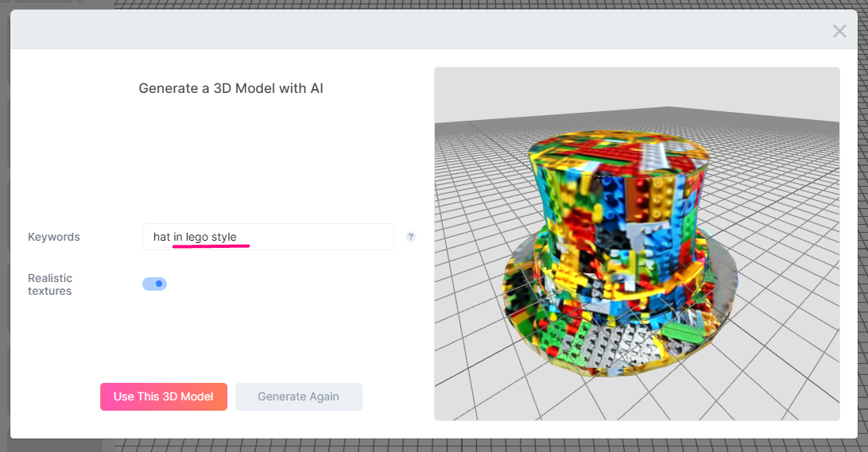Click the "Generate a 3D Model with AI" heading
This screenshot has width=868, height=452.
(231, 88)
